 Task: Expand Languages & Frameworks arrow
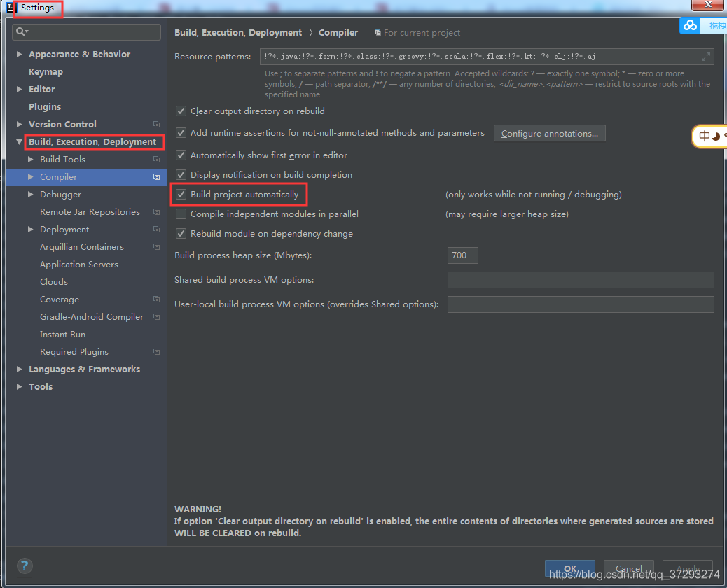(x=20, y=370)
